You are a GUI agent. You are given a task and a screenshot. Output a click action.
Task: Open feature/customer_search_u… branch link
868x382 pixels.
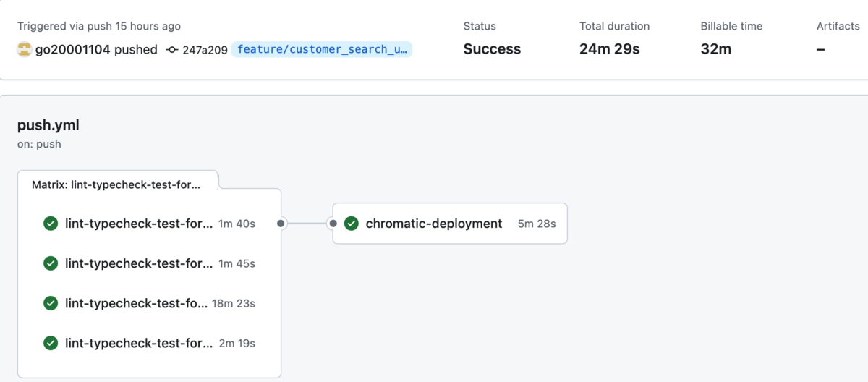[x=322, y=49]
